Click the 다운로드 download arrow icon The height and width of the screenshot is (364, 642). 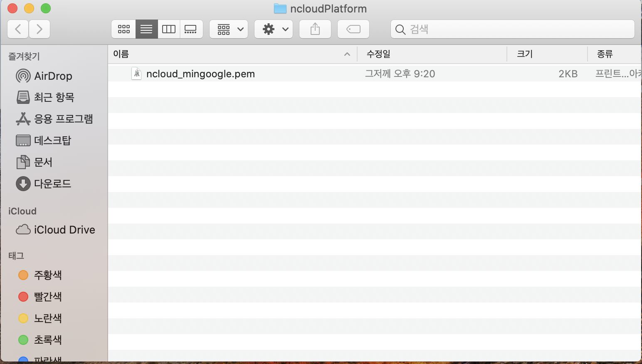point(23,184)
